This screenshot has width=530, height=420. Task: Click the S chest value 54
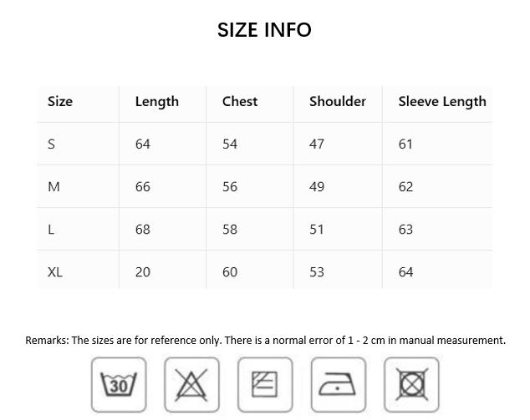[x=230, y=144]
